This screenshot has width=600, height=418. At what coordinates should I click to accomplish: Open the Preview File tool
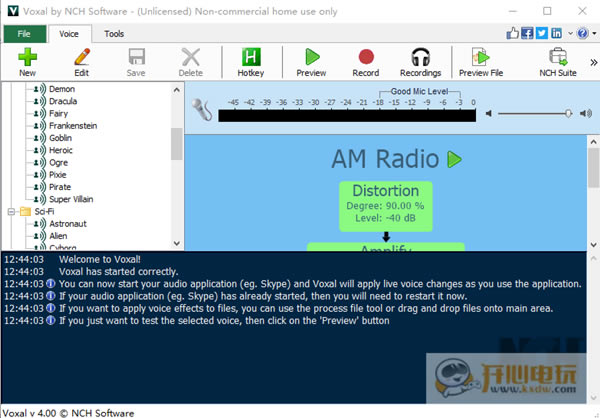click(481, 62)
